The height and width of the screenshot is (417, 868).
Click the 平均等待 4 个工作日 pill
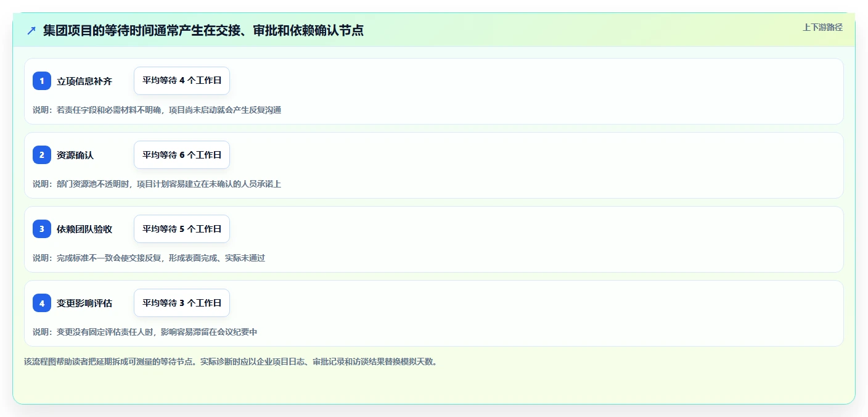182,81
